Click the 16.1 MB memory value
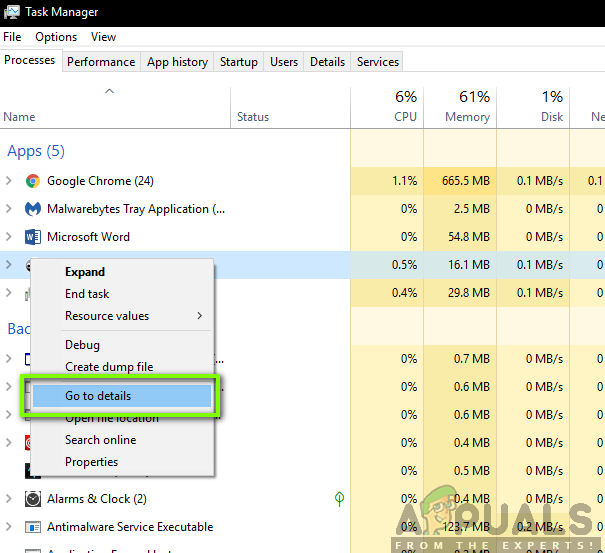This screenshot has width=605, height=553. 469,265
